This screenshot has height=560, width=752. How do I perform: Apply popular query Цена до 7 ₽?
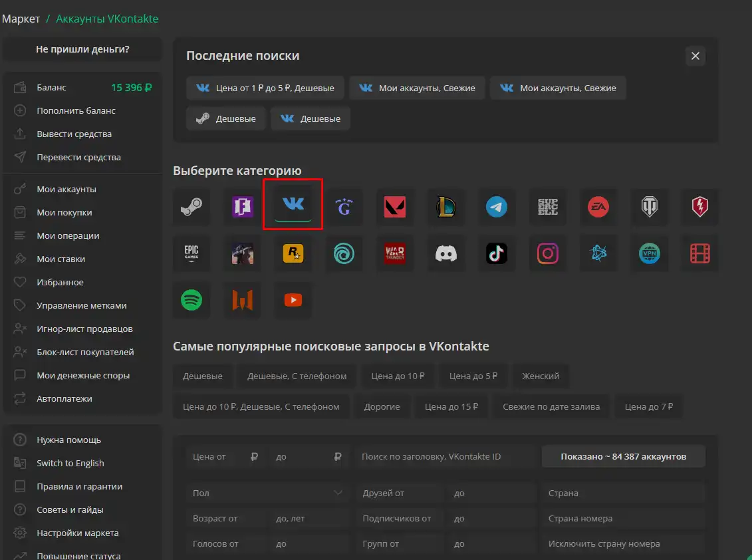(x=648, y=406)
